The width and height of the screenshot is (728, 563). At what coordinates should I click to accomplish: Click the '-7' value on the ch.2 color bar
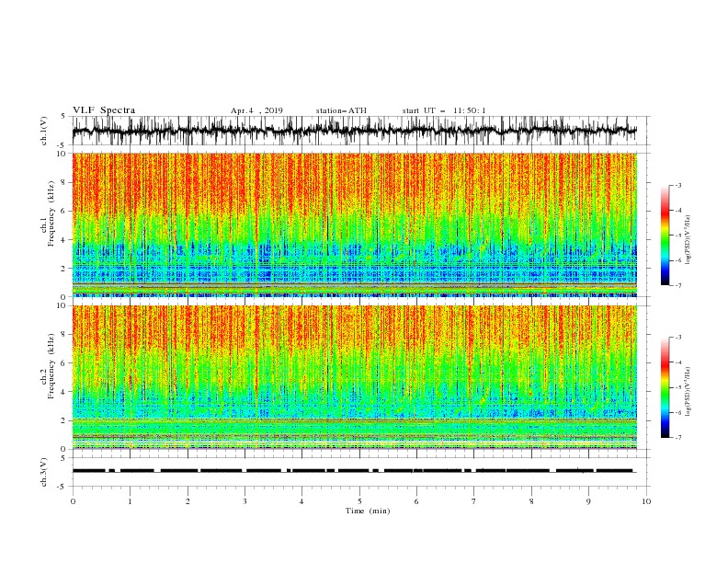(x=677, y=438)
